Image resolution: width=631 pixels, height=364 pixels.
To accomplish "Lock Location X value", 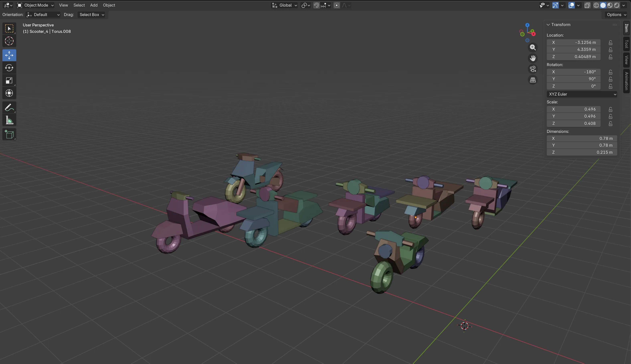I will [611, 42].
